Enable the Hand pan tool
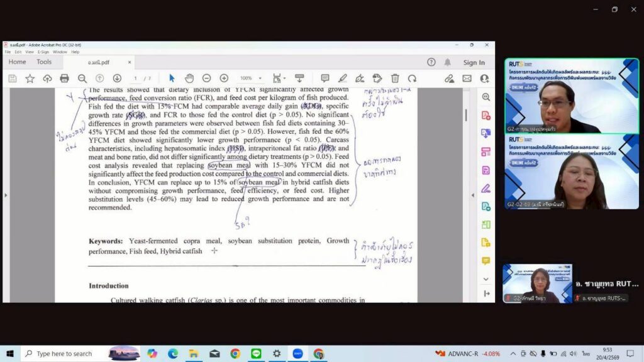The height and width of the screenshot is (362, 644). click(189, 79)
